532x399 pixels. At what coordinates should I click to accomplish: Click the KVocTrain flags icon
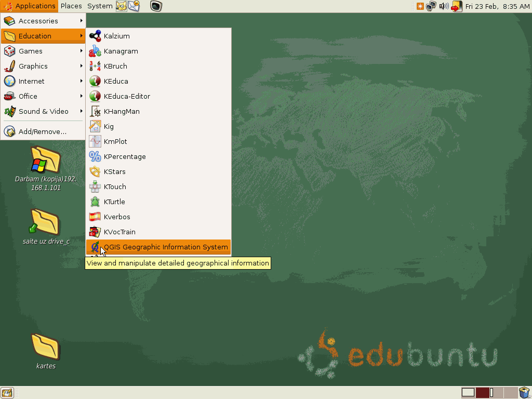pos(95,232)
